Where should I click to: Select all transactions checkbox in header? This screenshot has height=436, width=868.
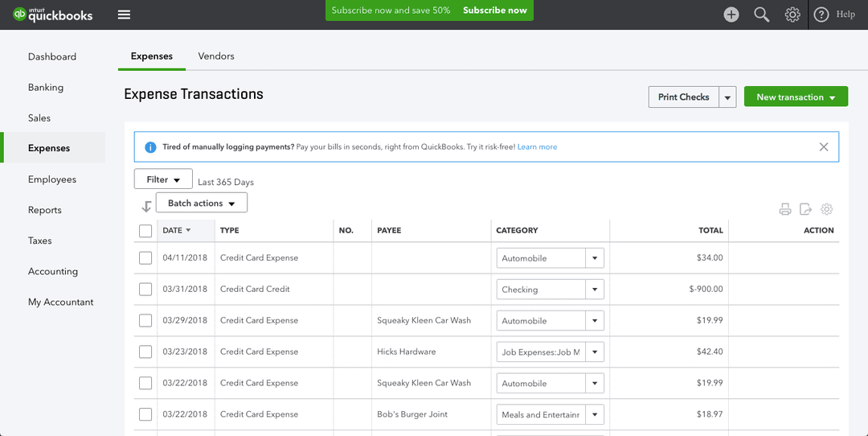145,230
